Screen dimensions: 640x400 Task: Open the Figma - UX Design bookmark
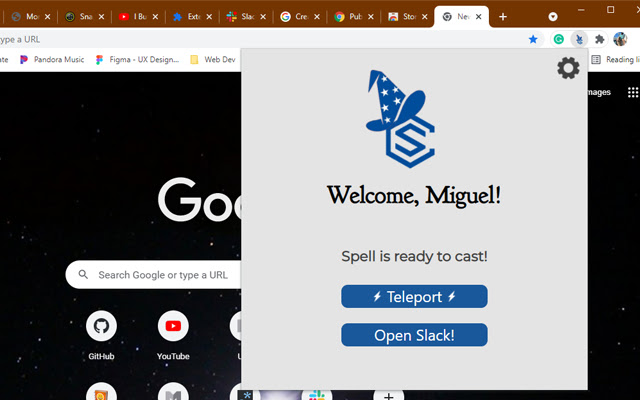tap(138, 60)
